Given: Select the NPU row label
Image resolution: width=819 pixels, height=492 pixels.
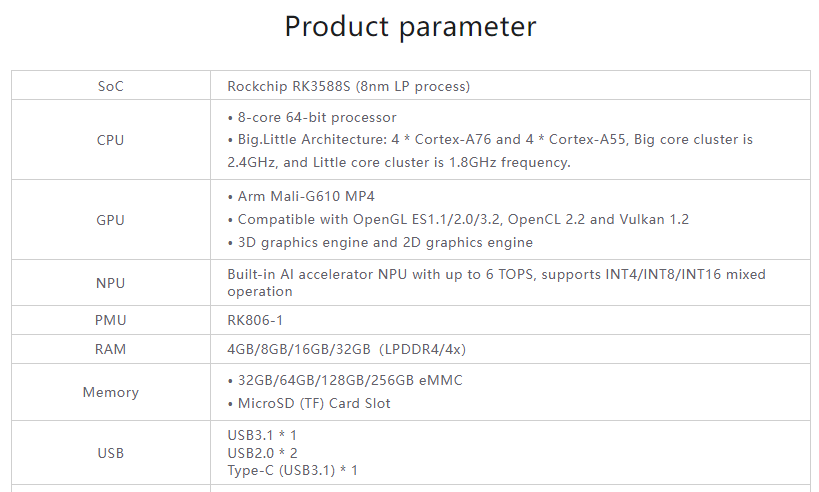Looking at the screenshot, I should pyautogui.click(x=110, y=283).
